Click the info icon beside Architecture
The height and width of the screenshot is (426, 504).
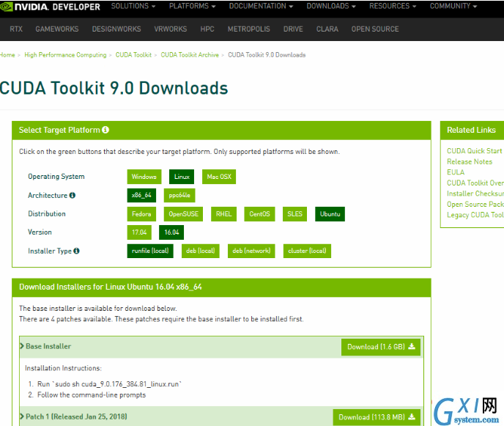tap(73, 195)
